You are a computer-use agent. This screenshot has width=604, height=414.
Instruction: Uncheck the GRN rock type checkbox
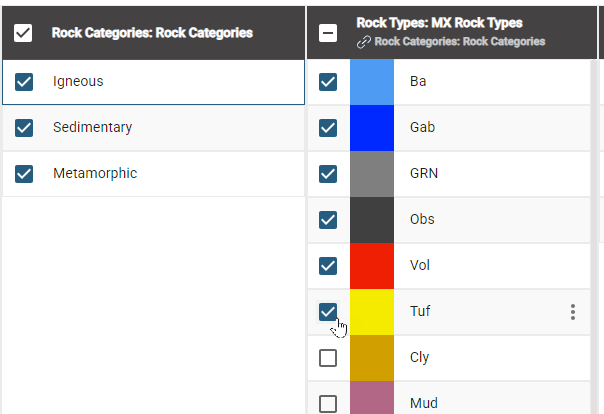[328, 174]
